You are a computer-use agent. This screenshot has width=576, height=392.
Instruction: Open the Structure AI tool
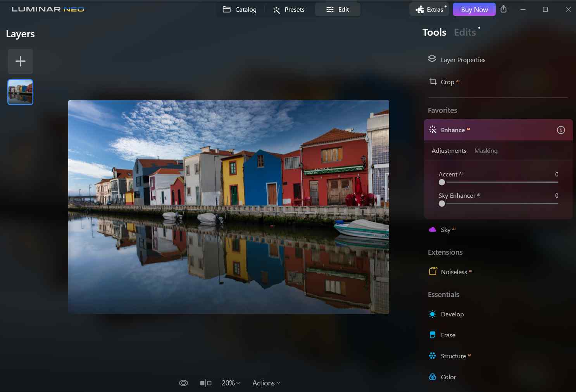tap(453, 356)
